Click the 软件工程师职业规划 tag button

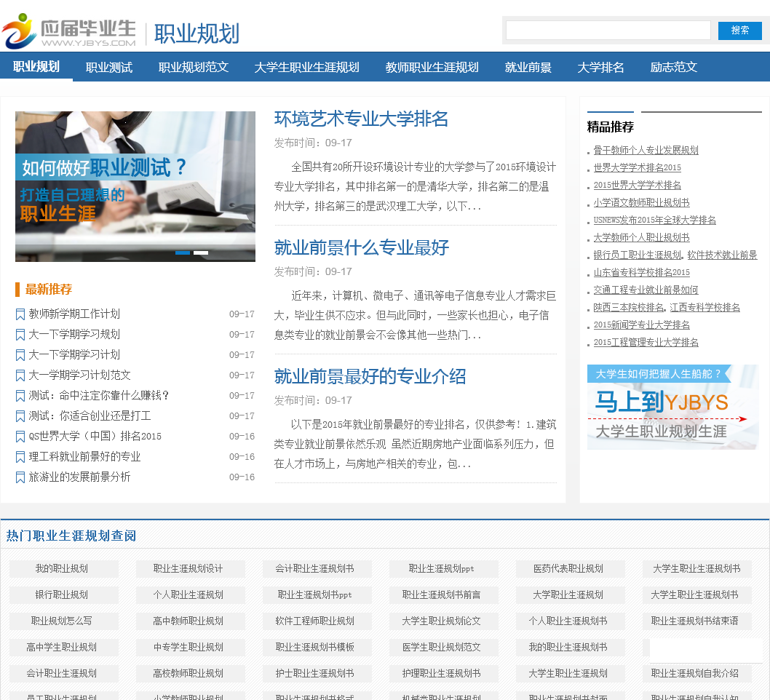pyautogui.click(x=317, y=621)
